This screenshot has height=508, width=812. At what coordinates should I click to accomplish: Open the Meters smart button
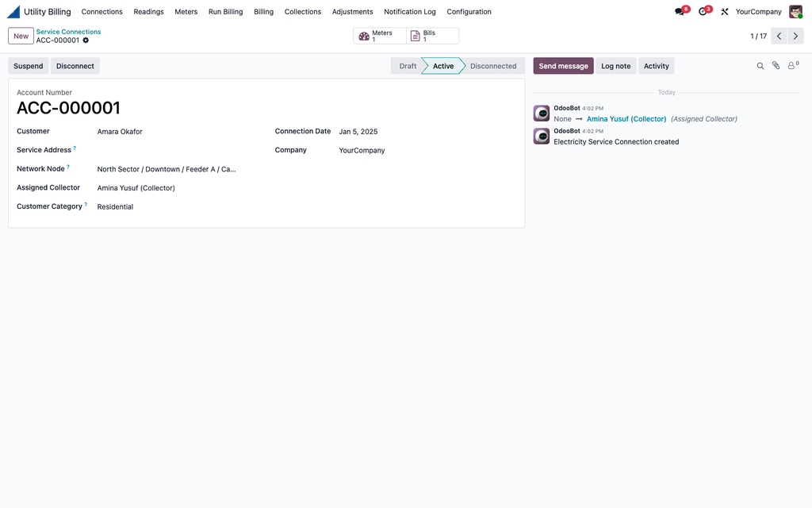click(x=380, y=36)
